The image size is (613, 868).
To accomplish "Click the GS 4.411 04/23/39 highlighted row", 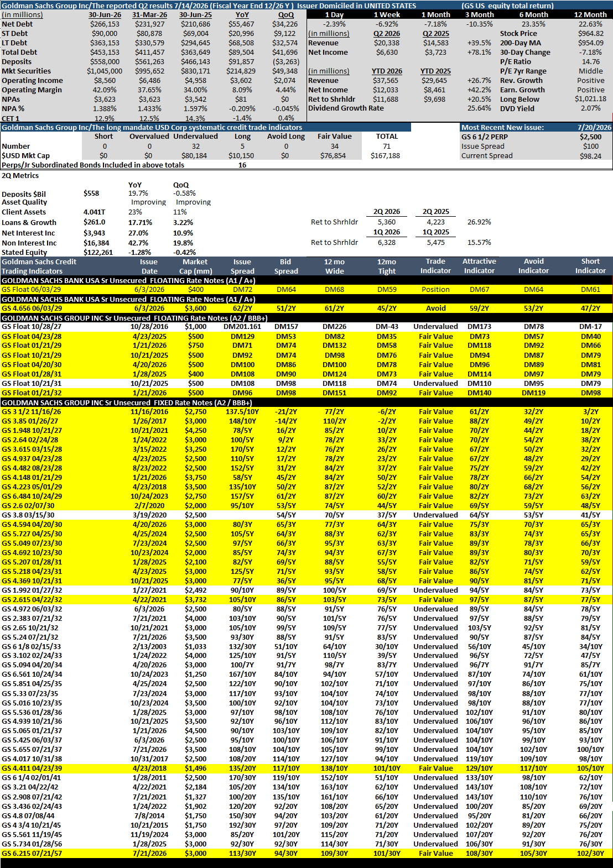I will 306,768.
